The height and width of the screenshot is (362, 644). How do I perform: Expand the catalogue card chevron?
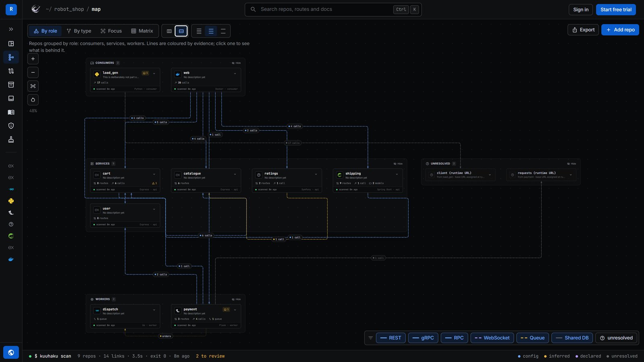(x=235, y=174)
